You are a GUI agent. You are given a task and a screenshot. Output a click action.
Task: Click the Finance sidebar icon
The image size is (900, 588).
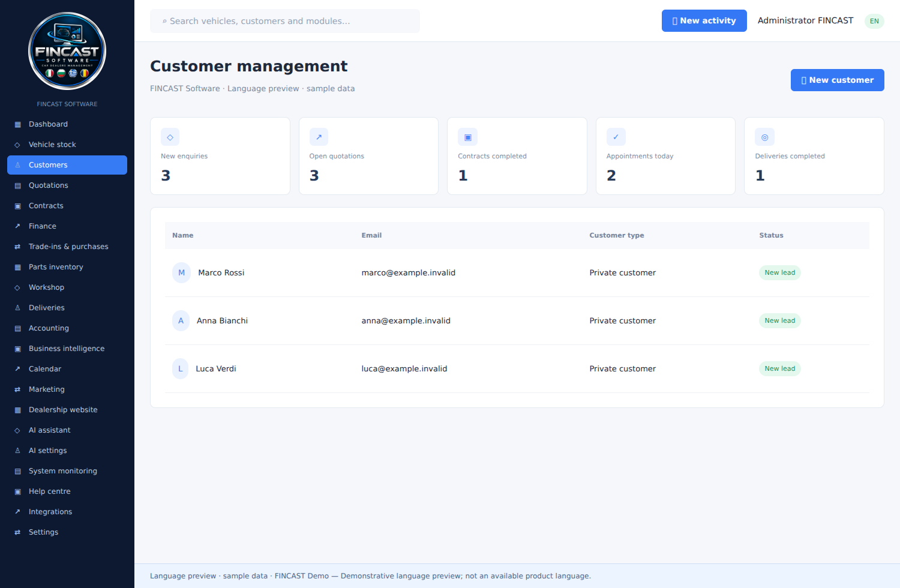click(x=17, y=226)
